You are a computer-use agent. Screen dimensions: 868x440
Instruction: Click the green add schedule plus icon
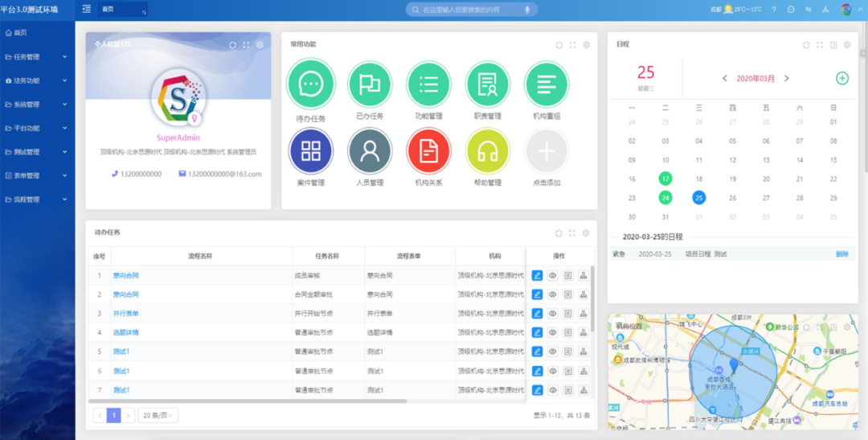click(x=841, y=78)
